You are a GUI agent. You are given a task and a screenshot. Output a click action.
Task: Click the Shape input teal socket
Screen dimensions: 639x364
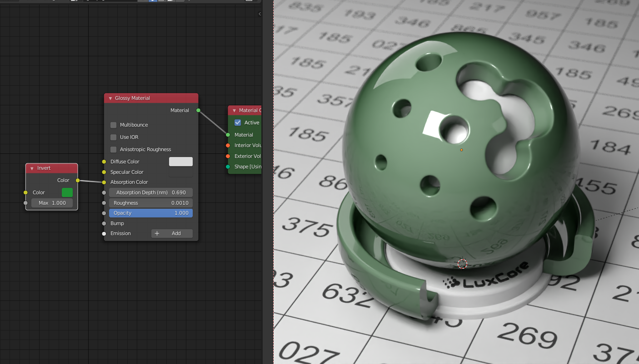point(228,167)
